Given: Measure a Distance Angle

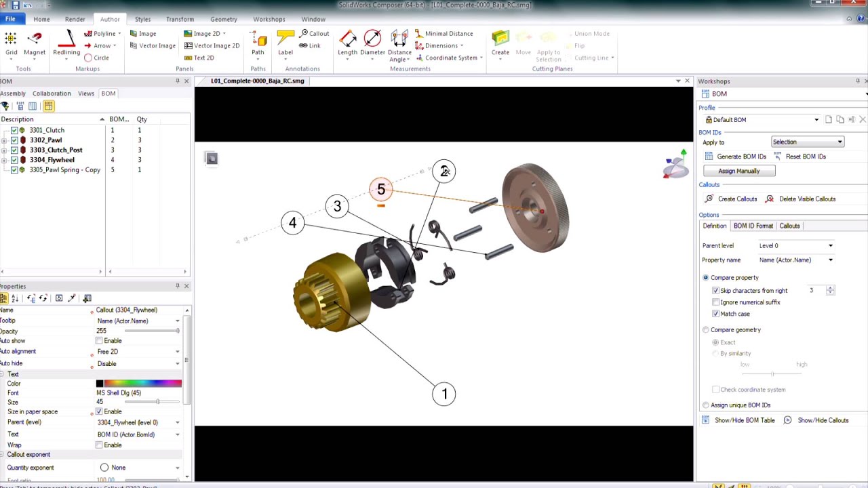Looking at the screenshot, I should point(399,45).
